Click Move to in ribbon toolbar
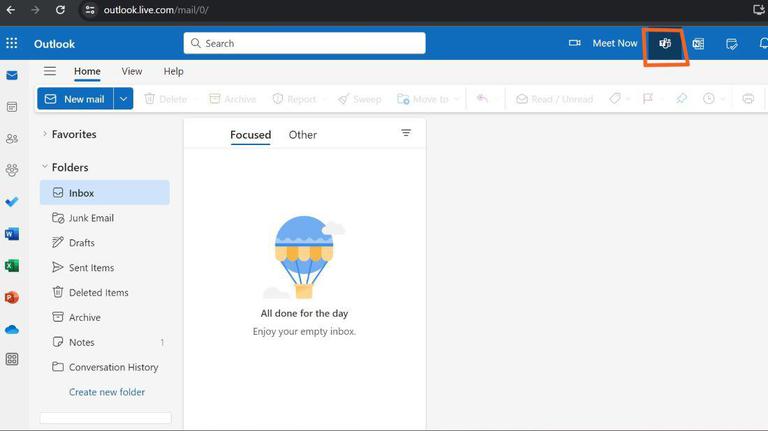This screenshot has width=768, height=431. pyautogui.click(x=423, y=99)
